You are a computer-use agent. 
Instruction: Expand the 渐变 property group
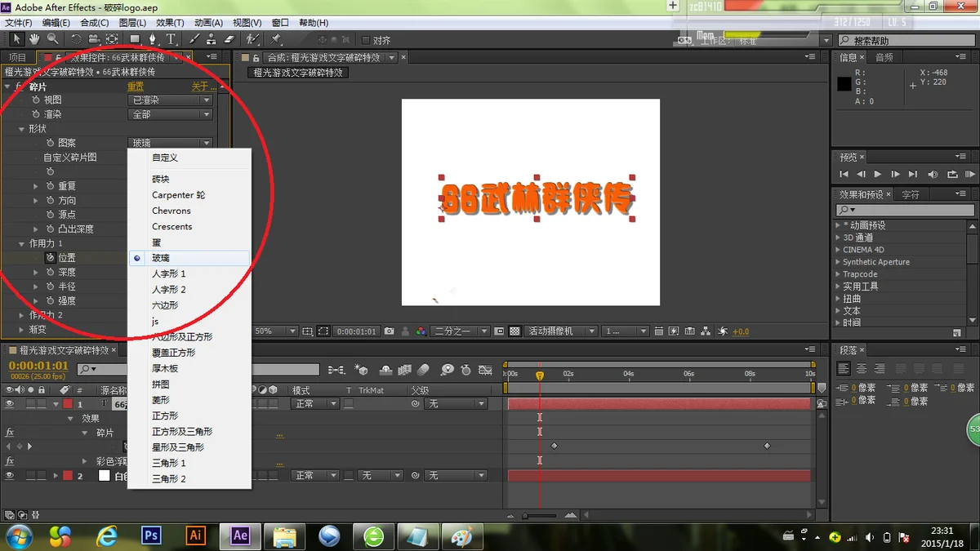22,330
